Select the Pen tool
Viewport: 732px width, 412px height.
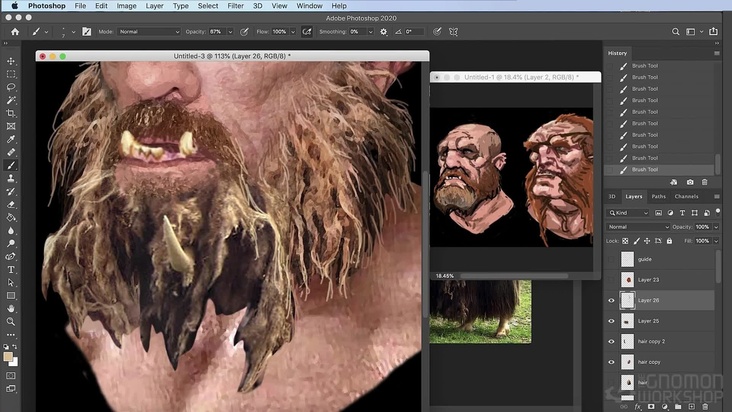tap(11, 257)
